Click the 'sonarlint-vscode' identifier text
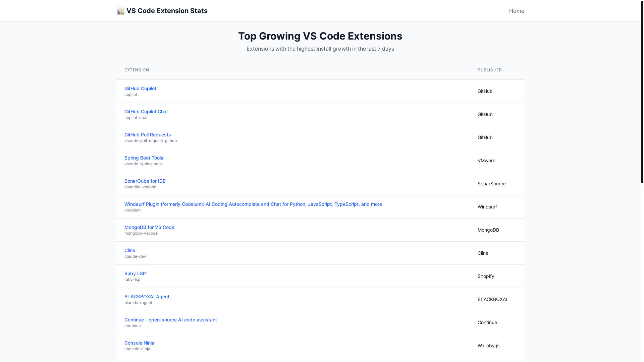This screenshot has width=644, height=362. pos(140,187)
